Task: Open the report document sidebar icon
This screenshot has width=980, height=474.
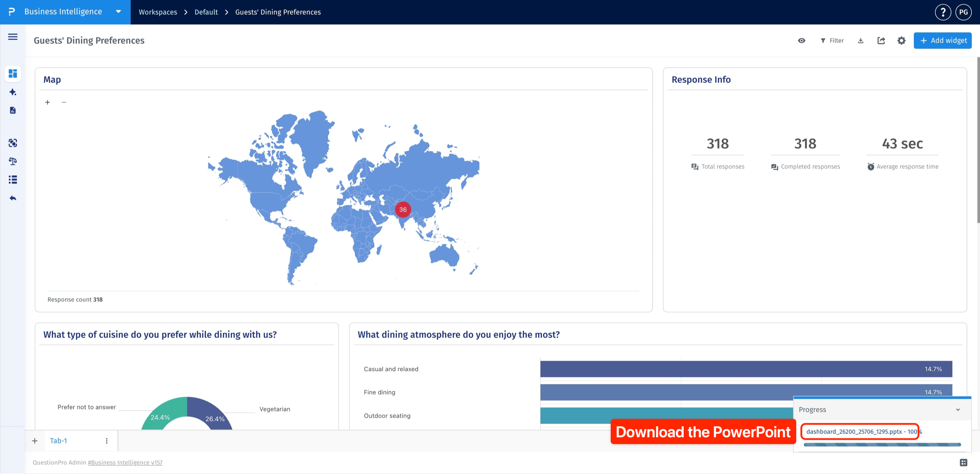Action: 13,110
